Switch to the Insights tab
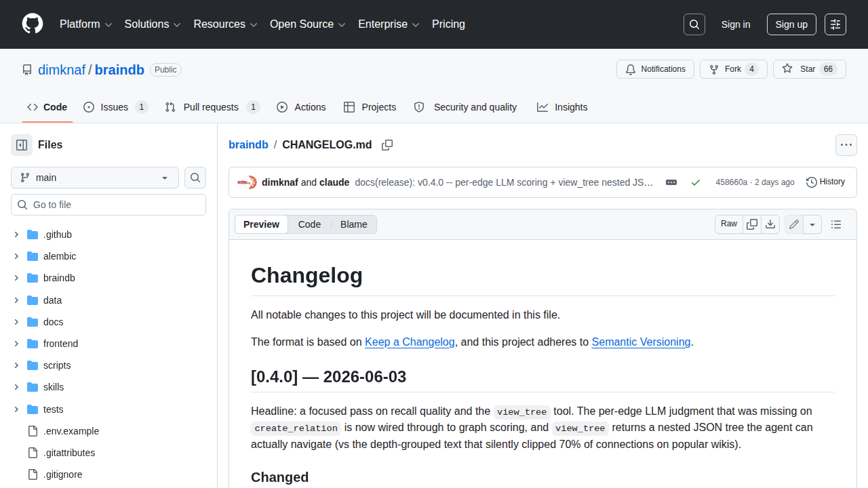The height and width of the screenshot is (488, 868). coord(562,107)
